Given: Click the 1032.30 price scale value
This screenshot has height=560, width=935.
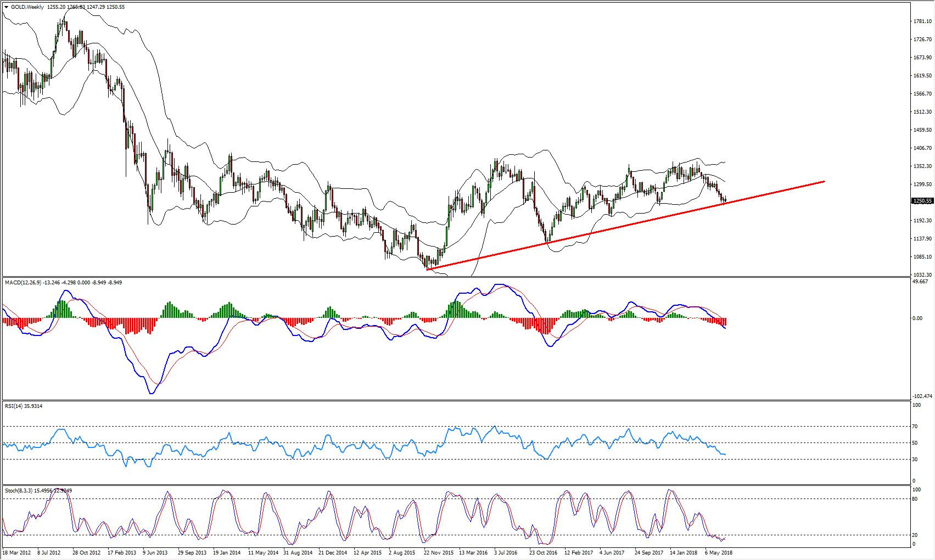Looking at the screenshot, I should (x=922, y=275).
